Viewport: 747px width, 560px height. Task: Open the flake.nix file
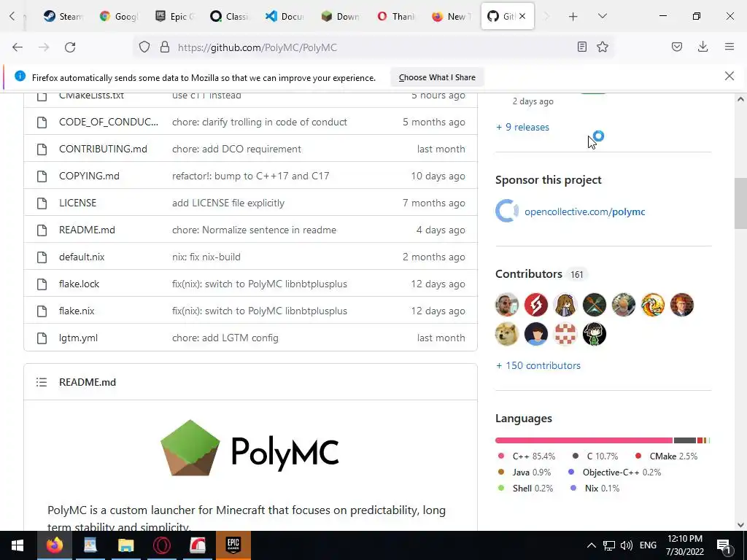tap(77, 311)
